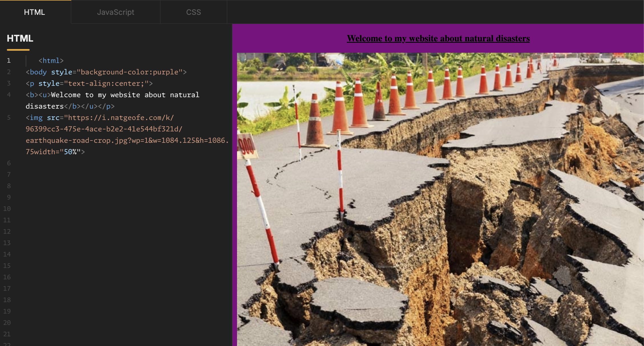This screenshot has width=644, height=346.
Task: Click the earthquake-road-crop.jpg filename text
Action: (x=76, y=140)
